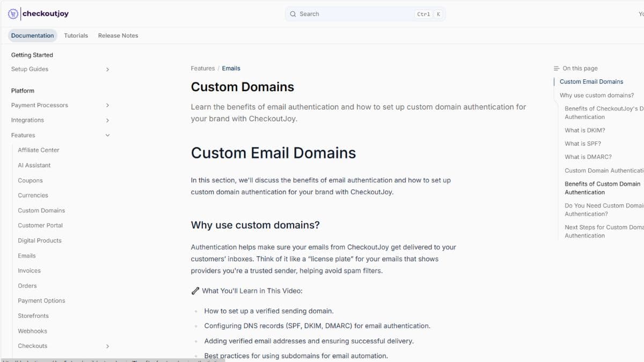Jump to Do You Need Custom Domain Authentication?
This screenshot has height=362, width=644.
(x=604, y=210)
